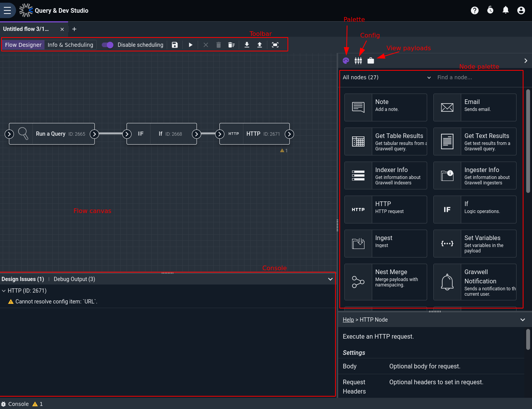Viewport: 532px width, 409px height.
Task: Run the flow using the play icon
Action: pyautogui.click(x=190, y=45)
